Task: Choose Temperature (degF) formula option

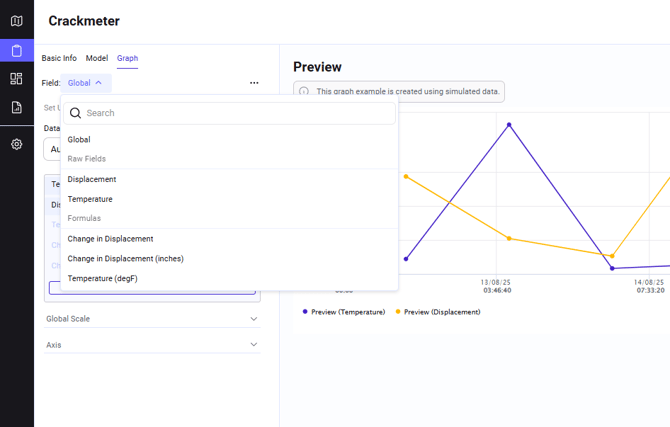Action: [x=102, y=278]
